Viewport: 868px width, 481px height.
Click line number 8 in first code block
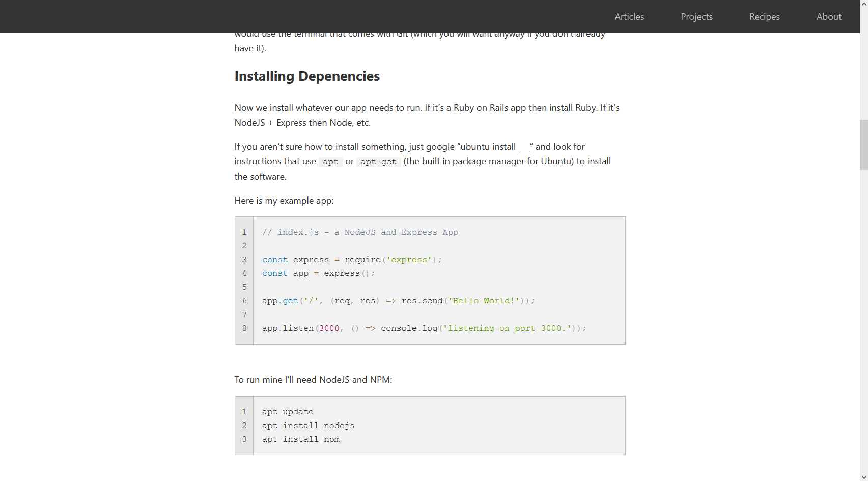click(244, 328)
